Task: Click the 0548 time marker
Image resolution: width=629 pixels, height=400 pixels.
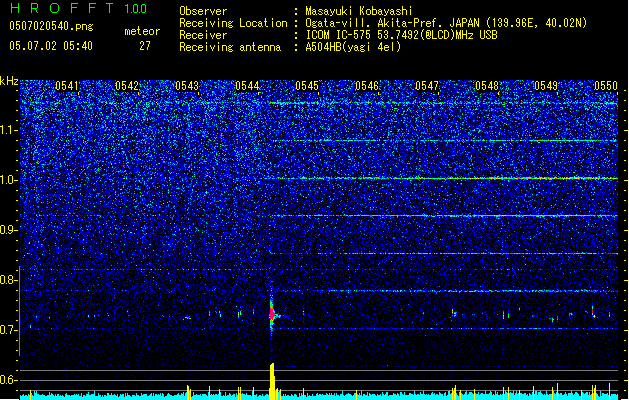Action: [487, 86]
